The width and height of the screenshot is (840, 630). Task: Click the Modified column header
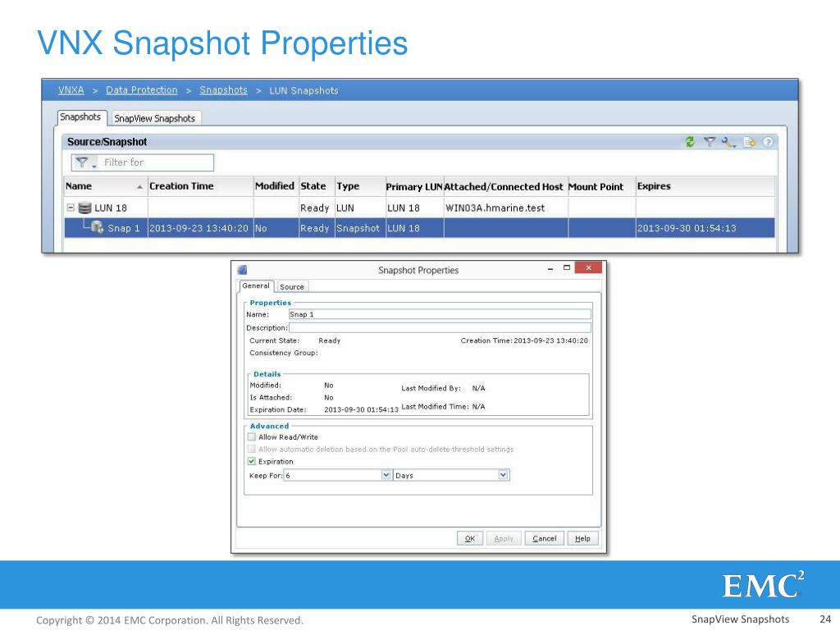(x=276, y=186)
